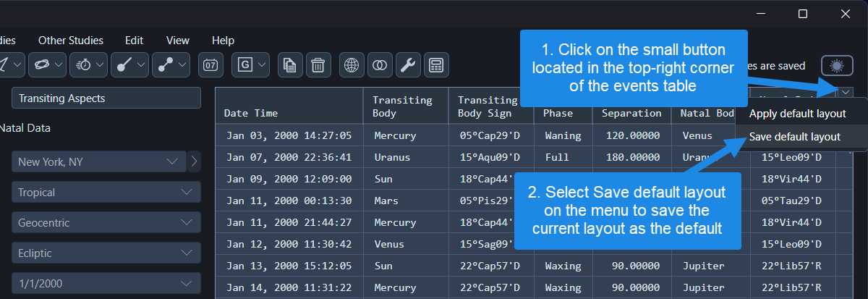Maximize the application window
The width and height of the screenshot is (868, 299).
803,13
